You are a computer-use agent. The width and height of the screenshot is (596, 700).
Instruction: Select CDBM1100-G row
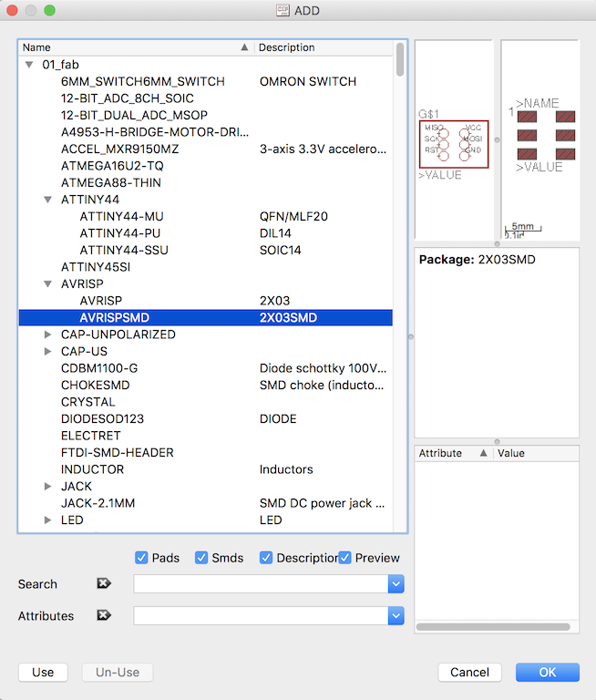pyautogui.click(x=205, y=368)
